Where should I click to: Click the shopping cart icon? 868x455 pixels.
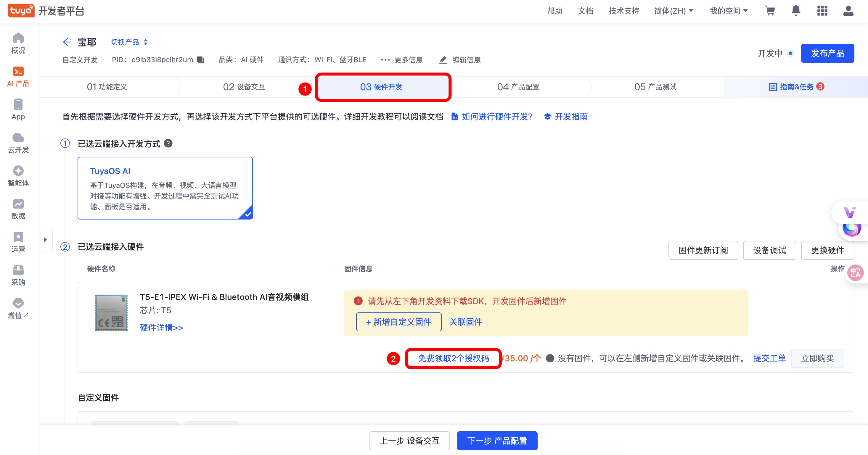point(770,11)
